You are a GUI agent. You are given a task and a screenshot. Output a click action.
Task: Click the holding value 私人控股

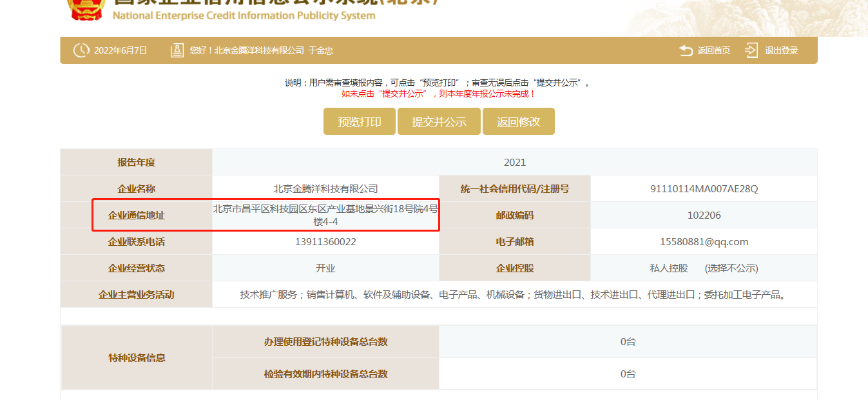pos(669,268)
